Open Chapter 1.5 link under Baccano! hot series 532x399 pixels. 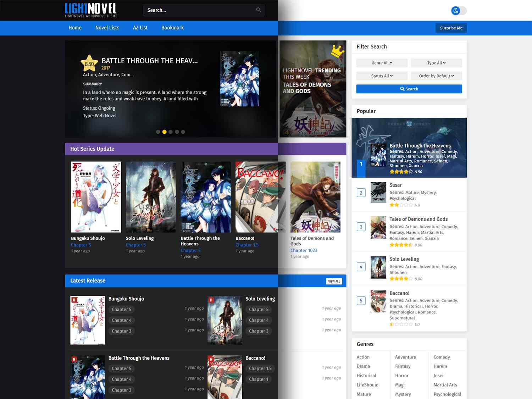pos(247,245)
